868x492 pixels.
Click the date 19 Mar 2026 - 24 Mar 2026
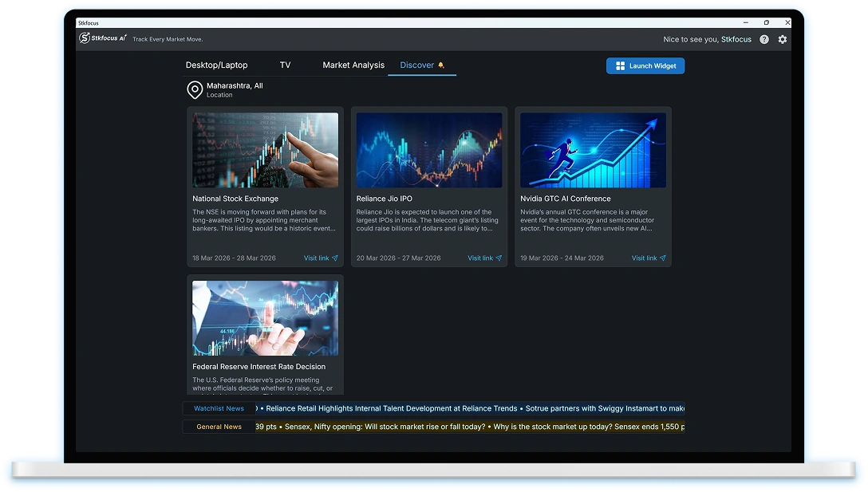tap(562, 258)
